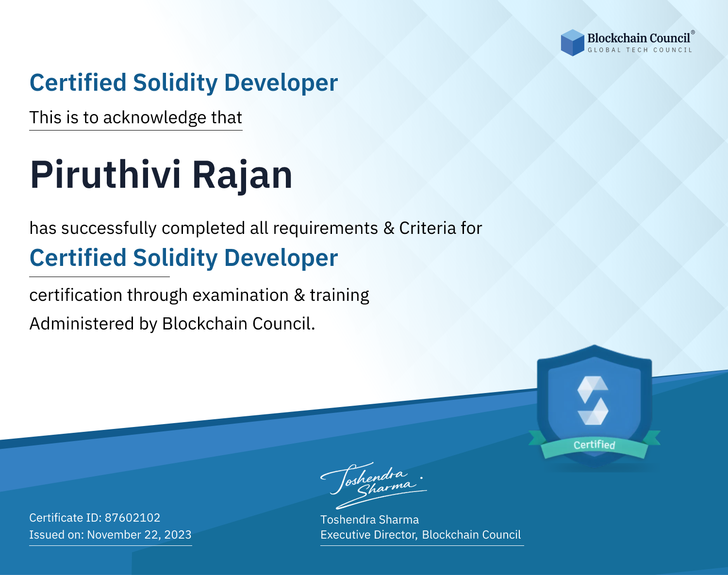Select the "Administered by Blockchain Council." line
The height and width of the screenshot is (575, 728).
[x=172, y=324]
